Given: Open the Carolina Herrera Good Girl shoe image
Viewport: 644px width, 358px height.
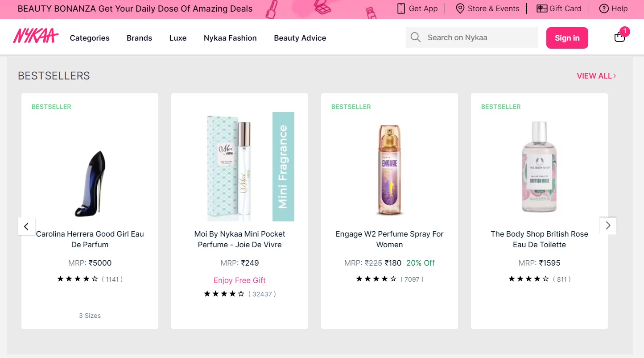Looking at the screenshot, I should (x=90, y=183).
